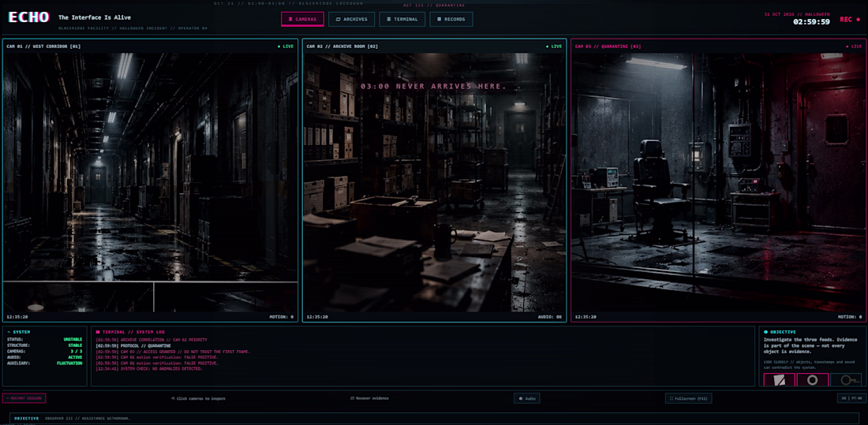Click the 'Recover evidence' hint
The height and width of the screenshot is (425, 868).
[x=370, y=398]
